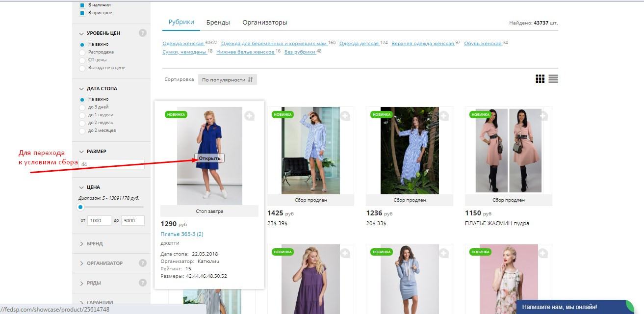This screenshot has width=644, height=314.
Task: Switch to grid view layout icon
Action: coord(540,79)
